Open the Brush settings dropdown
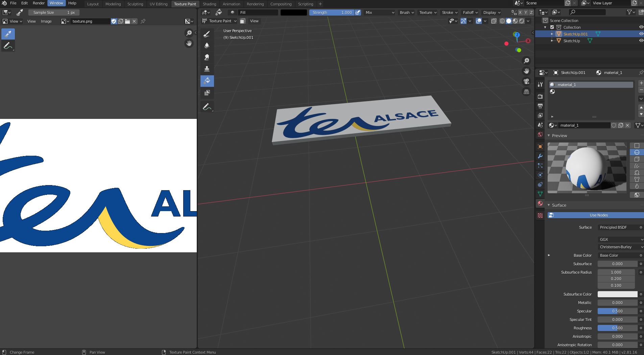This screenshot has width=644, height=355. pyautogui.click(x=407, y=12)
